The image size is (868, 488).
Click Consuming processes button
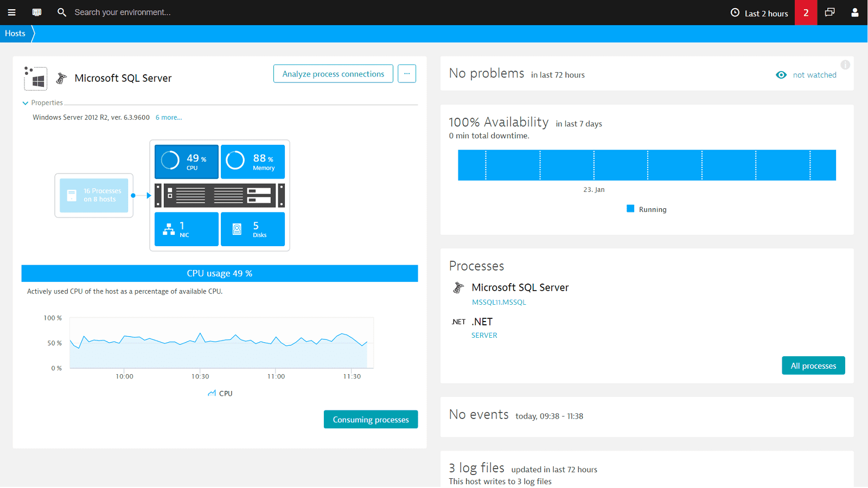(x=371, y=420)
